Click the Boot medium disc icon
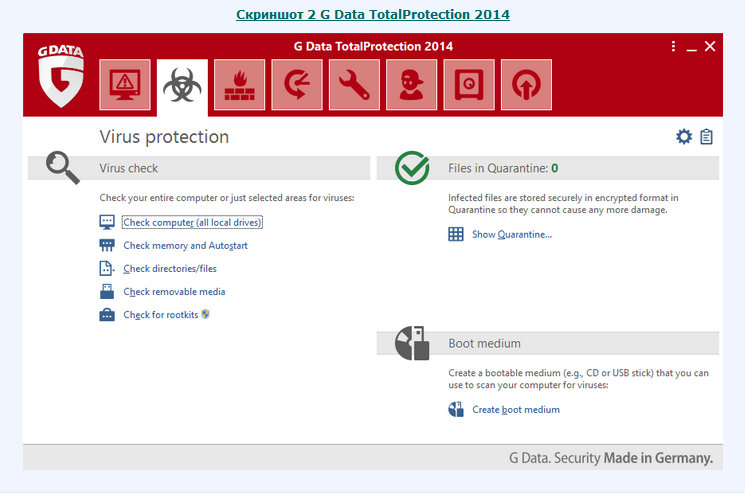Image resolution: width=745 pixels, height=493 pixels. (x=412, y=343)
